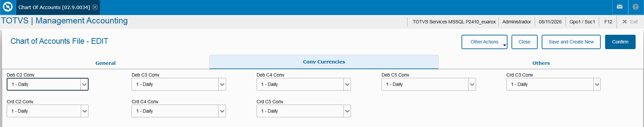The height and width of the screenshot is (127, 644).
Task: Click the Exit X icon
Action: pos(625,22)
